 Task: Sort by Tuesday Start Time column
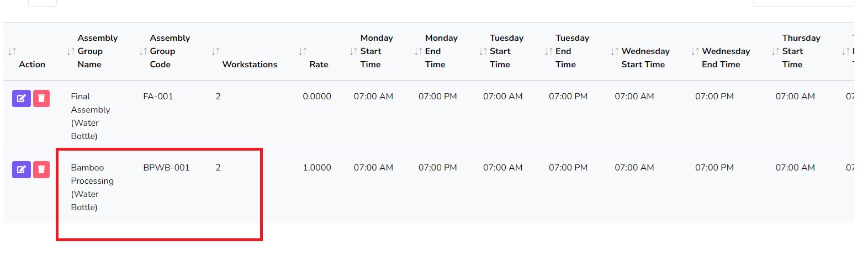[x=483, y=51]
